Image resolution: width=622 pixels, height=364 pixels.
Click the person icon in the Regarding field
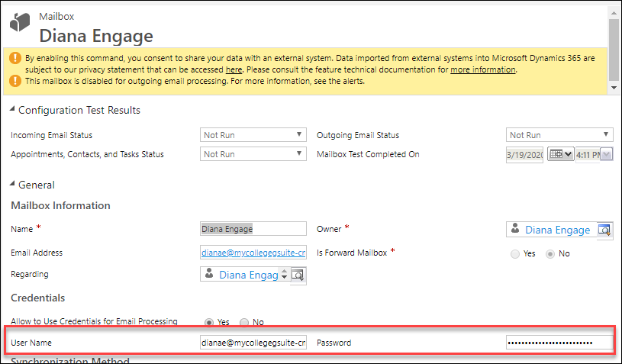pos(209,275)
